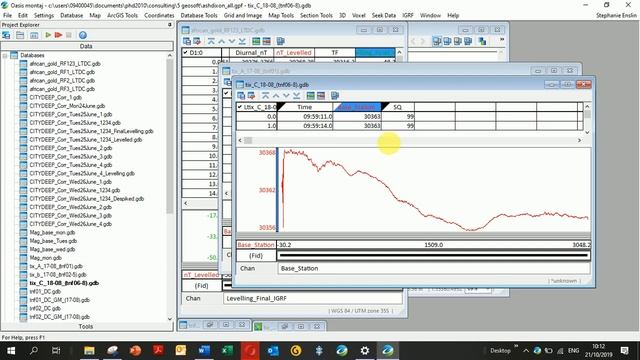Collapse the Databases tree node
The height and width of the screenshot is (360, 640).
pyautogui.click(x=5, y=55)
